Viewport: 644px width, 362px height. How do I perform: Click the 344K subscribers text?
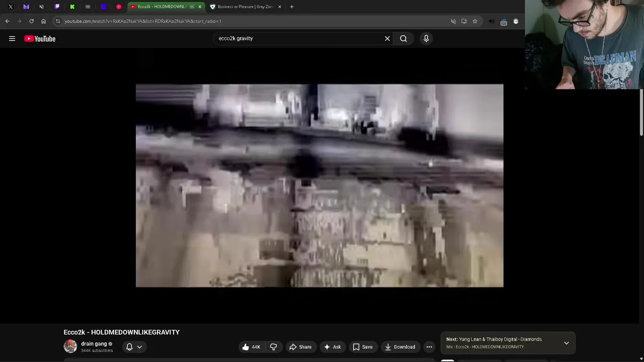(97, 350)
